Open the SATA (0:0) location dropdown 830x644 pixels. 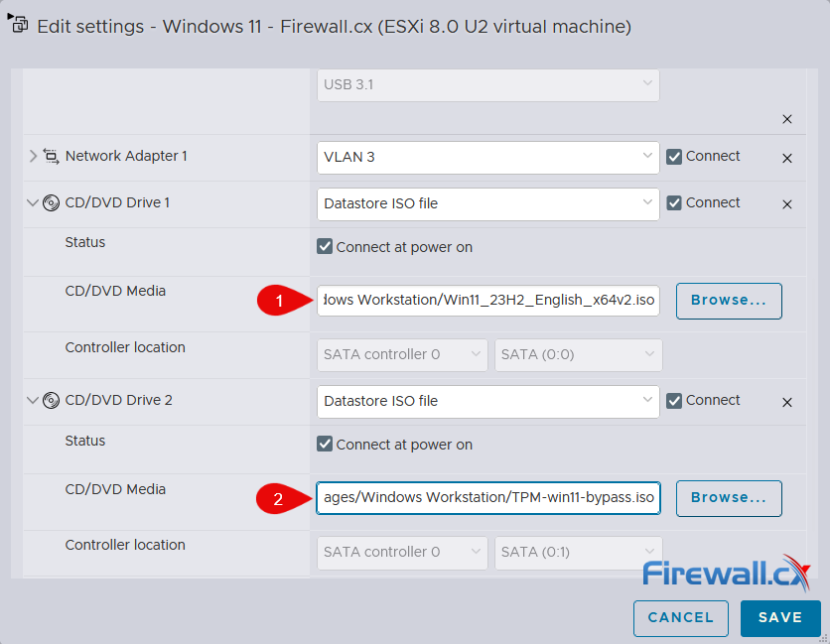tap(579, 355)
